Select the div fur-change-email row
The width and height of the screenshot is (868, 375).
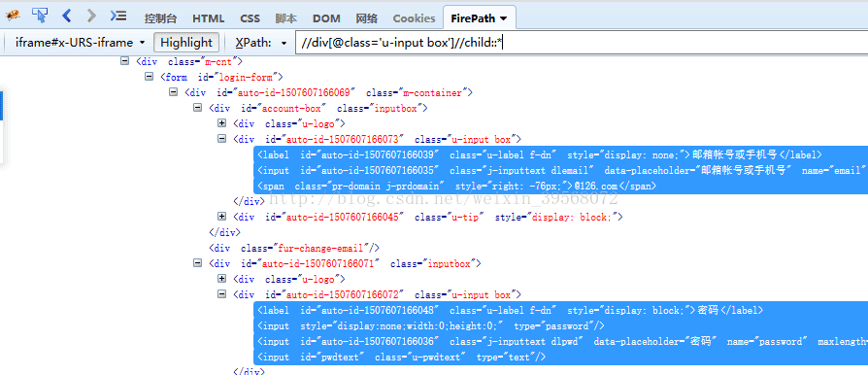point(294,248)
